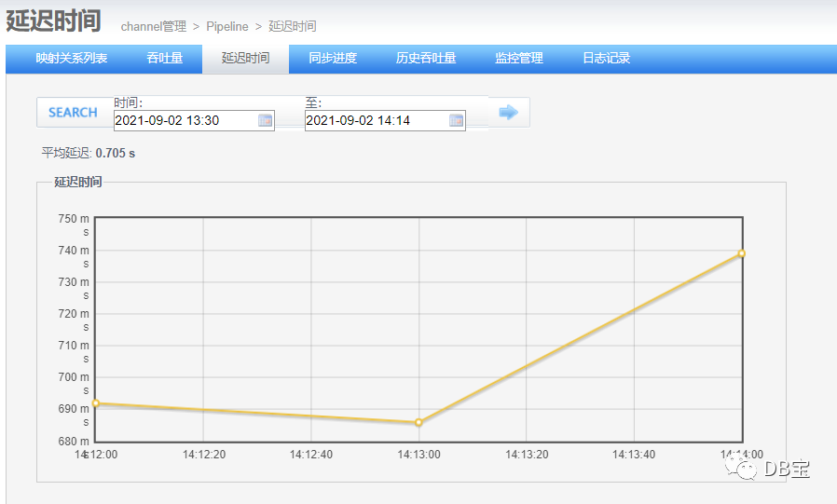Click the 14:12:40 x-axis label

(x=311, y=455)
